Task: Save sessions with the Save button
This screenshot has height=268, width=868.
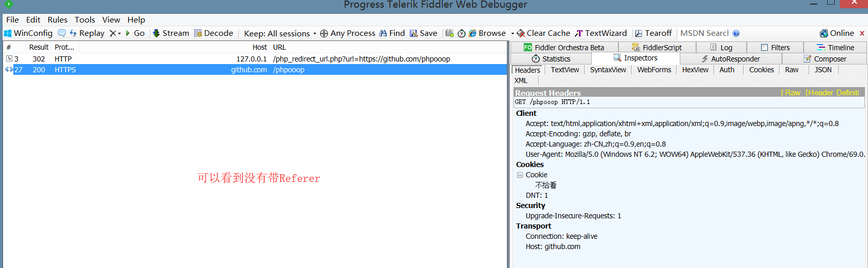Action: [423, 33]
